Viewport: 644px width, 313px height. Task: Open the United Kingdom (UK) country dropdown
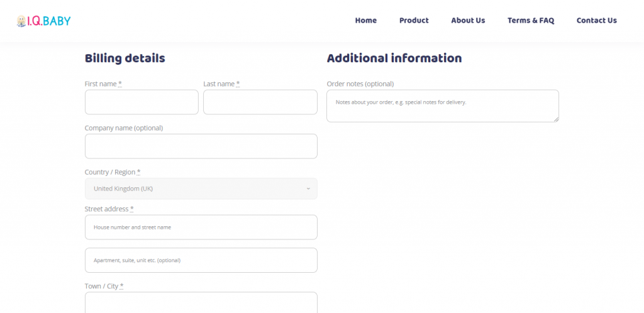pyautogui.click(x=201, y=189)
